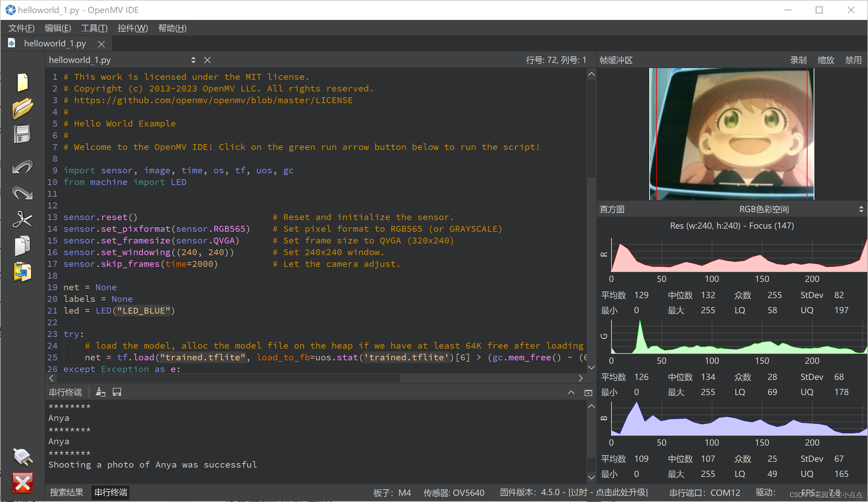Click the Redo arrow icon
The height and width of the screenshot is (502, 868).
tap(23, 193)
